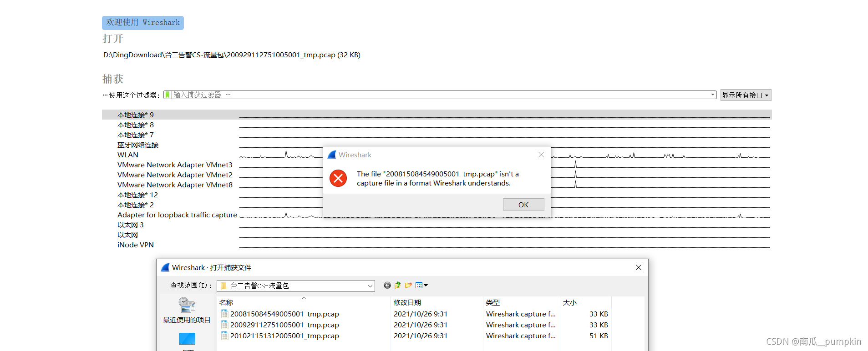Sort files by 名称 column header
Viewport: 868px width, 351px height.
[303, 302]
